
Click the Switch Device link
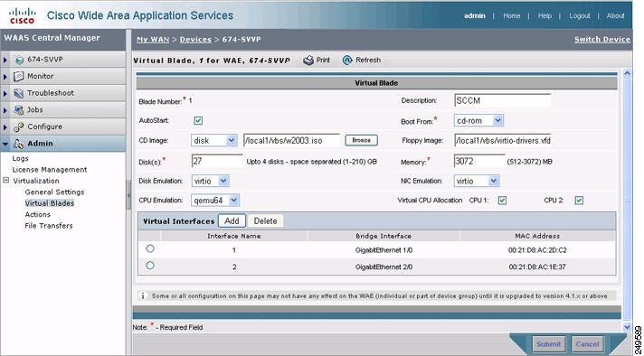point(602,40)
